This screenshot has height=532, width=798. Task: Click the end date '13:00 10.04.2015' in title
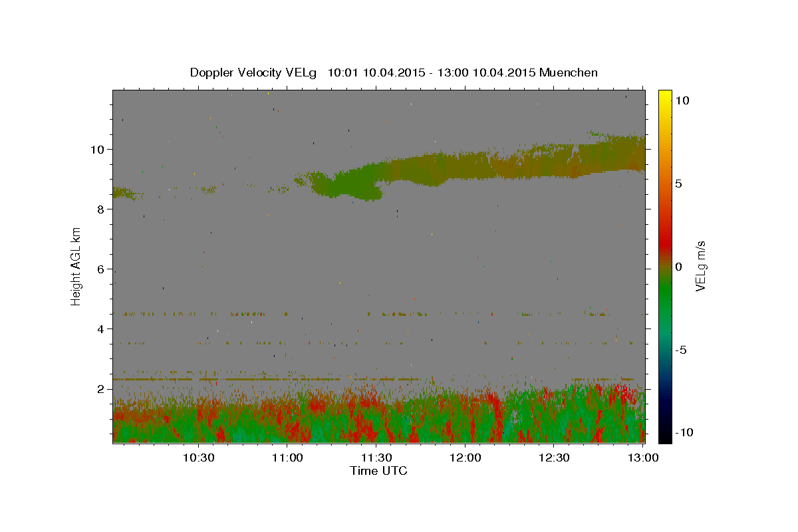(x=485, y=72)
